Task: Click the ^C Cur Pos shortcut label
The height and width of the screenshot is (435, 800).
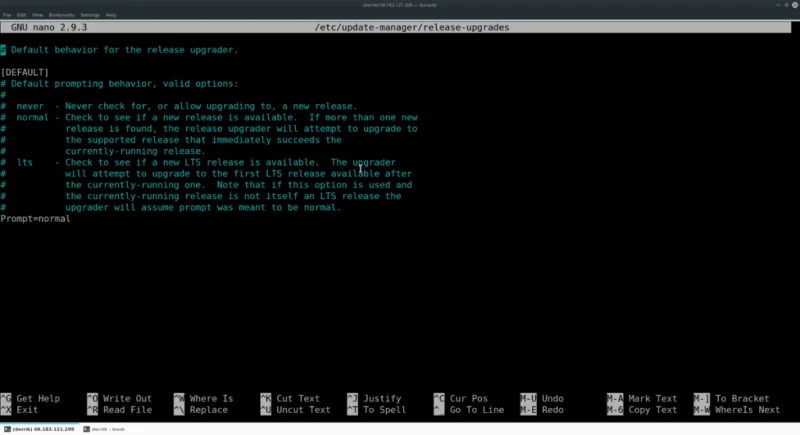Action: click(461, 398)
